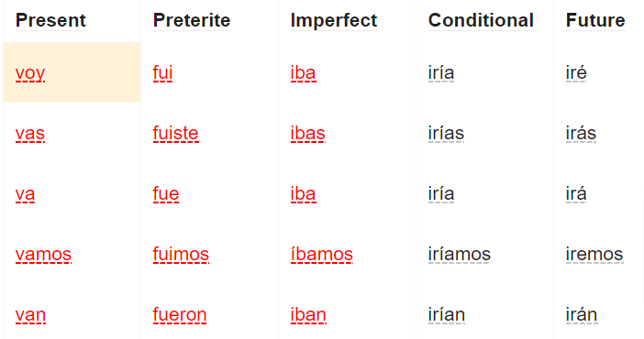Click the conditional form irían
This screenshot has height=339, width=644.
point(447,315)
